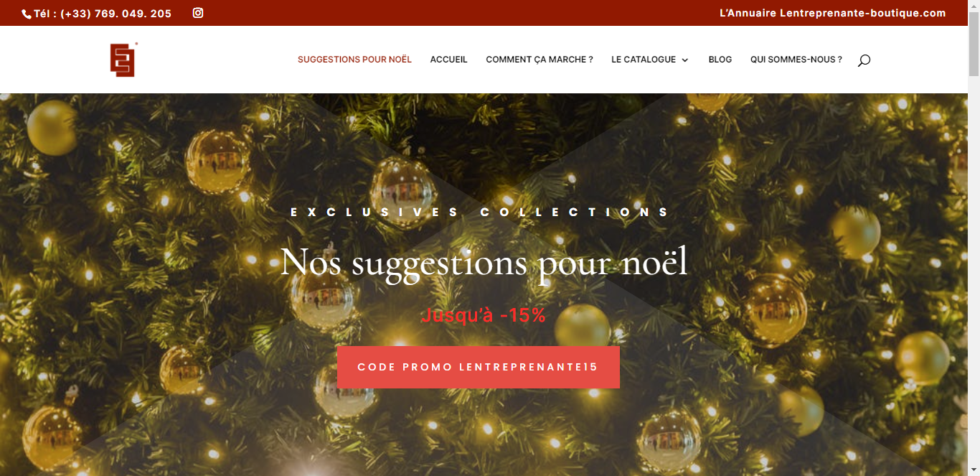This screenshot has width=980, height=476.
Task: Click the red E site logo
Action: [x=123, y=60]
